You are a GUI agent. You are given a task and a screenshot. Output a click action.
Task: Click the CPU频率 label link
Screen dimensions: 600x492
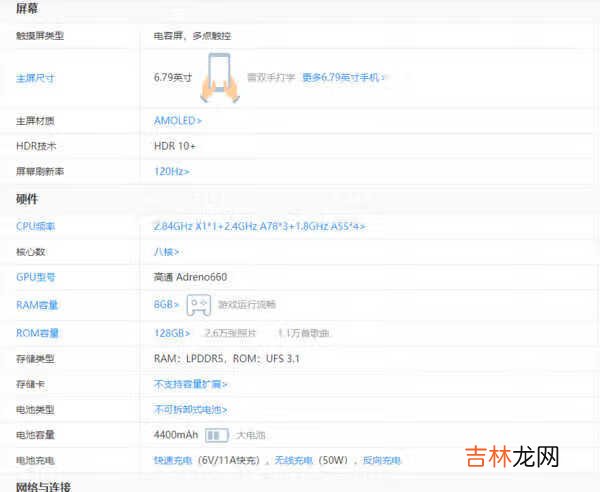click(x=36, y=226)
